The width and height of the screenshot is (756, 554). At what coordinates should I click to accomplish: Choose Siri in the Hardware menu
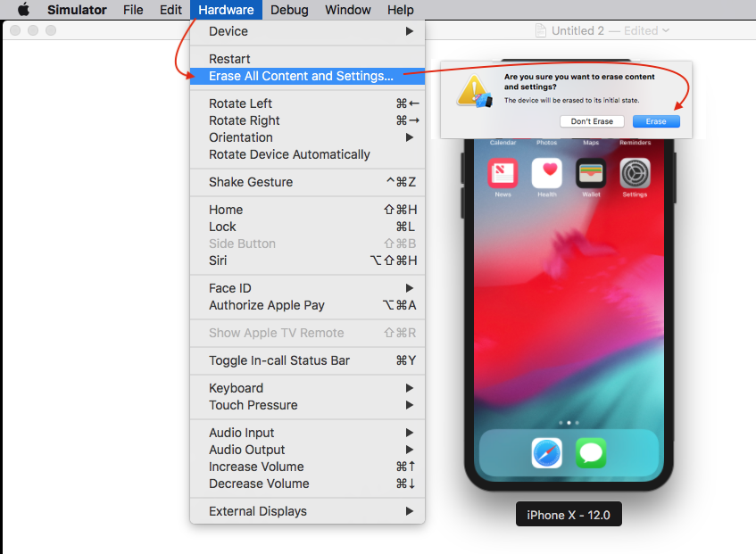pos(307,260)
